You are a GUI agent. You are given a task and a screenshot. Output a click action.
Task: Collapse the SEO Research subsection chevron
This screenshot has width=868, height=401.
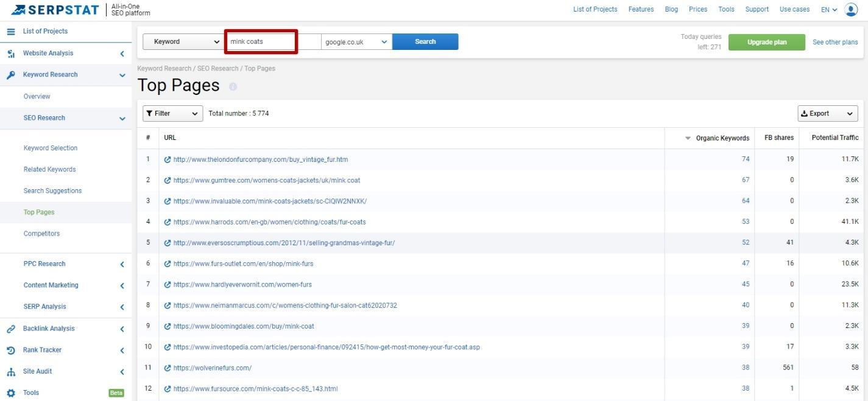122,119
